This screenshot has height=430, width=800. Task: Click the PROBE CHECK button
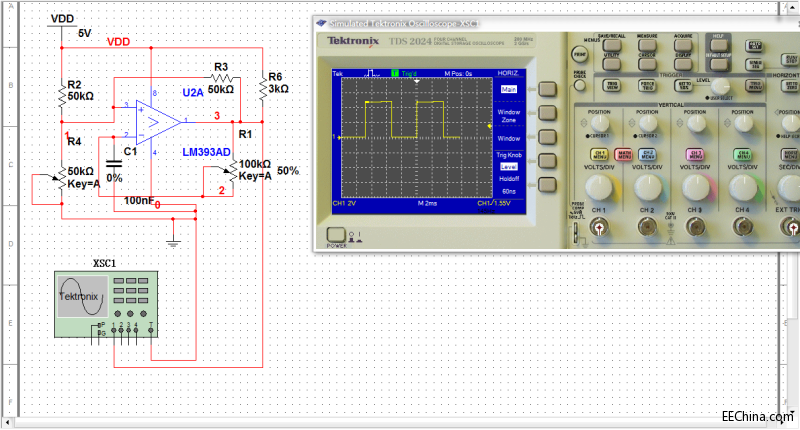580,86
